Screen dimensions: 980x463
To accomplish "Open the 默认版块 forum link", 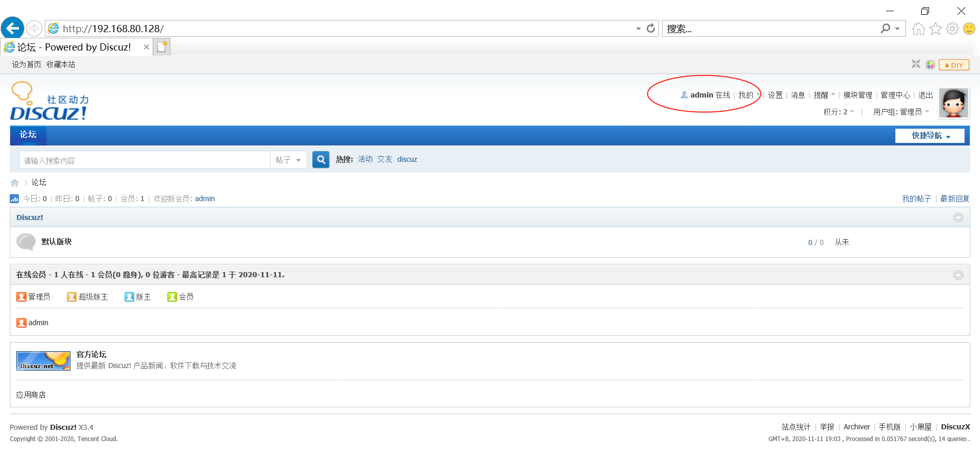I will [x=56, y=241].
